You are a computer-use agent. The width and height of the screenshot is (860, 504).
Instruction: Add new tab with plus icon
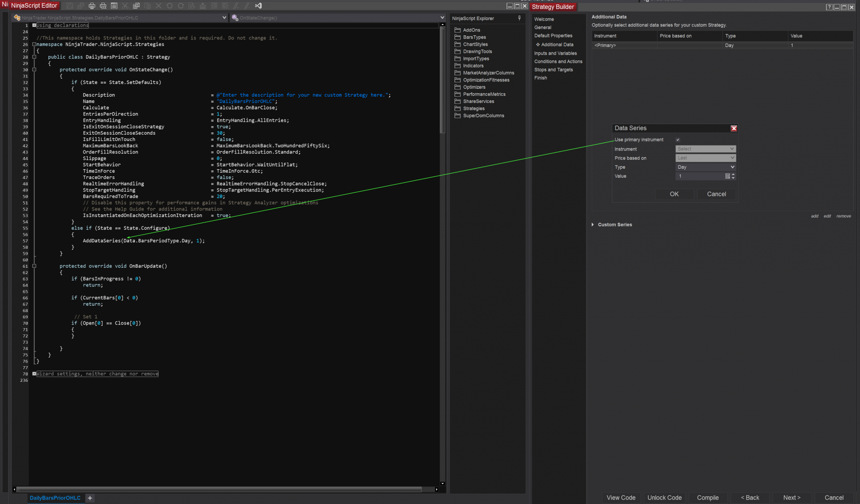(90, 498)
